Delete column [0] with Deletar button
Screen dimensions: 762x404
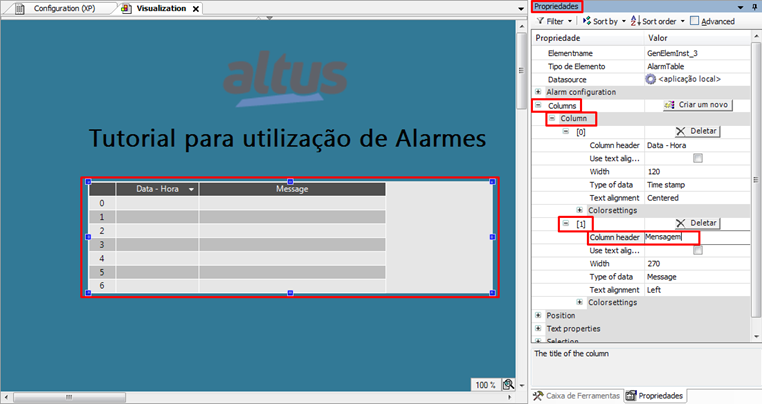(x=697, y=131)
